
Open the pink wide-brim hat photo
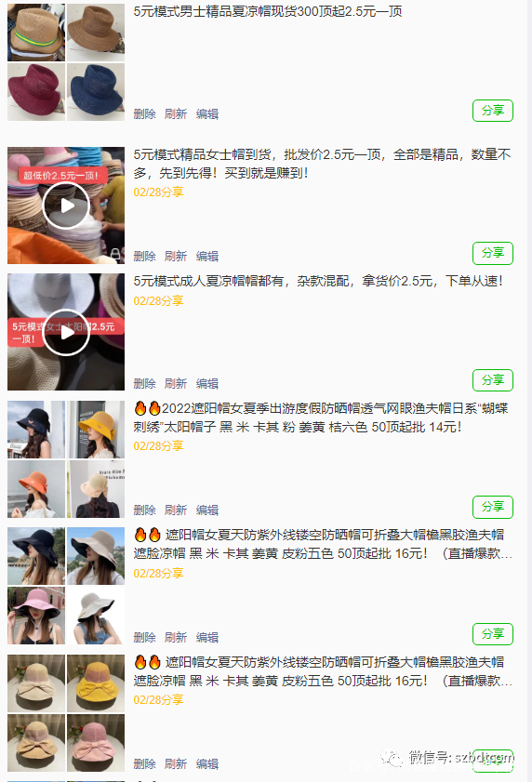click(x=36, y=616)
